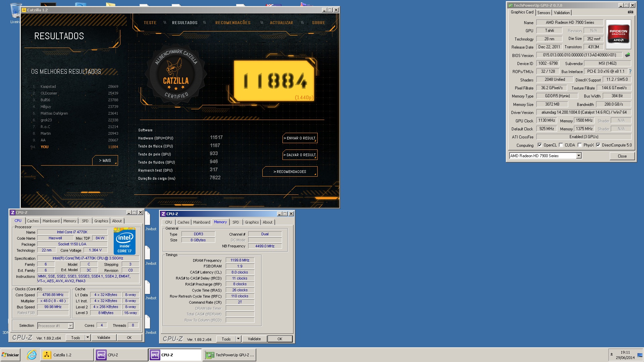
Task: Click the Intel Core i7 logo in CPU-Z
Action: [124, 241]
